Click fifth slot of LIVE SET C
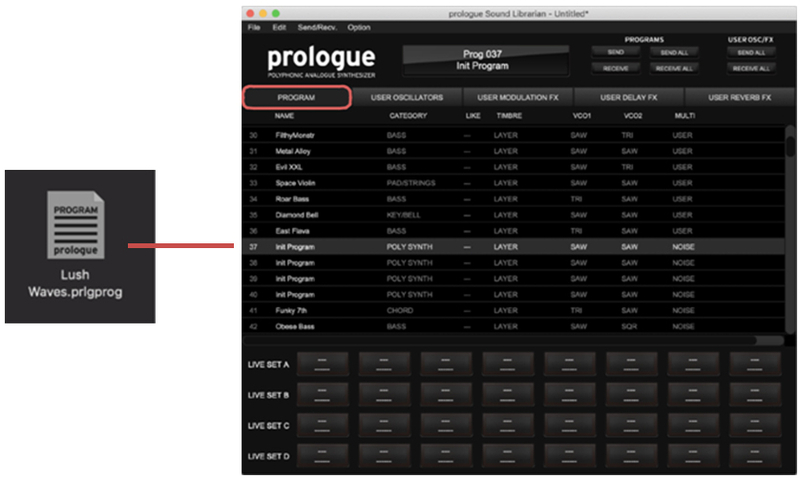This screenshot has width=800, height=479. pyautogui.click(x=569, y=425)
